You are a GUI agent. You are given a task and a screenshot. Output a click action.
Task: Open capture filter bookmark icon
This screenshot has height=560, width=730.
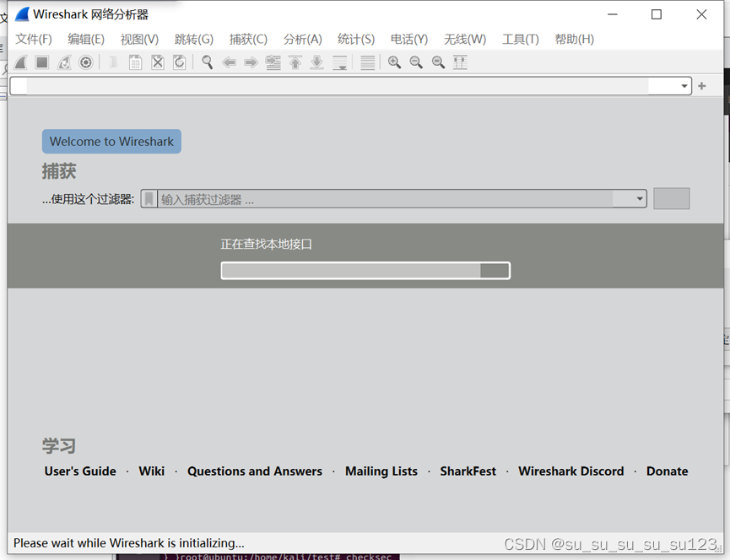coord(149,199)
